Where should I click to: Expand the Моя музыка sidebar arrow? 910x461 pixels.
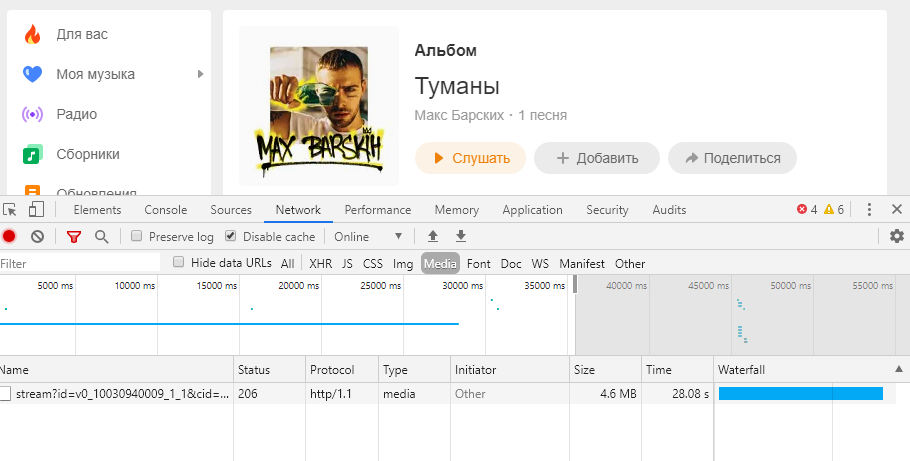point(201,74)
